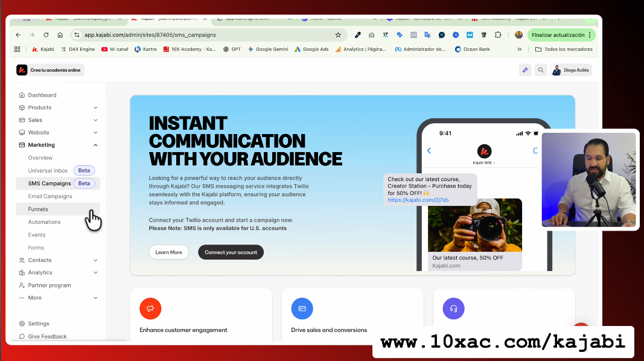The width and height of the screenshot is (644, 361).
Task: Expand the Sales section chevron
Action: [x=95, y=120]
